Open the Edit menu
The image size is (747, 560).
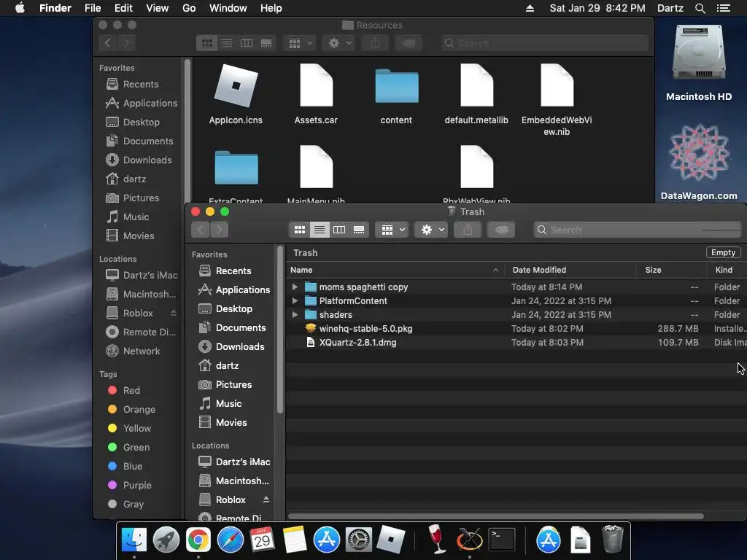point(123,8)
